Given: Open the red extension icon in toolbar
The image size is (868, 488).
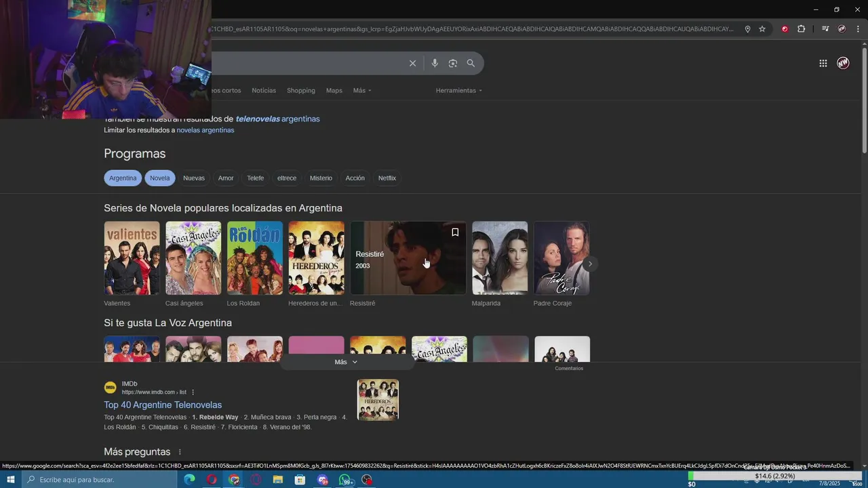Looking at the screenshot, I should (x=785, y=29).
